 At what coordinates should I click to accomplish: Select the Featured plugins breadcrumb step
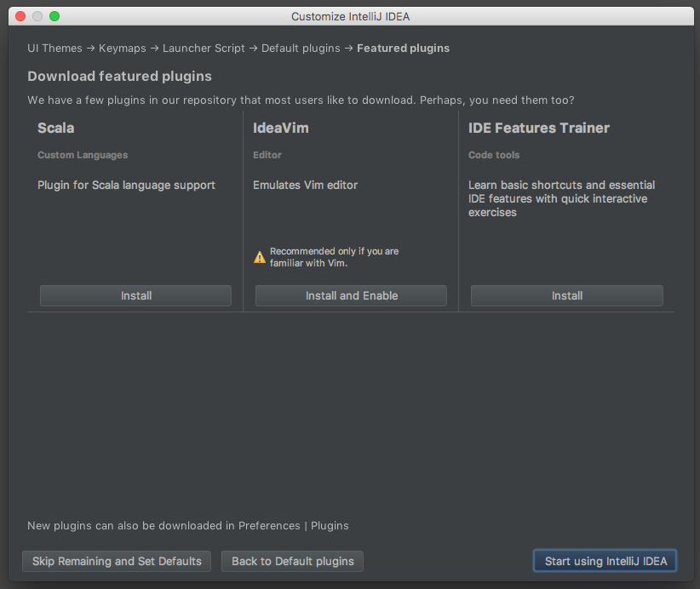[403, 49]
